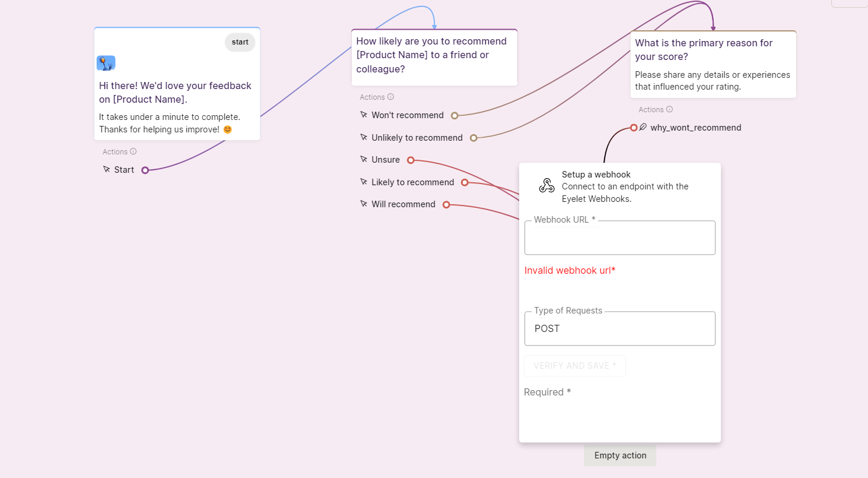This screenshot has width=868, height=478.
Task: Click the why_wont_recommend input connector circle
Action: [634, 128]
